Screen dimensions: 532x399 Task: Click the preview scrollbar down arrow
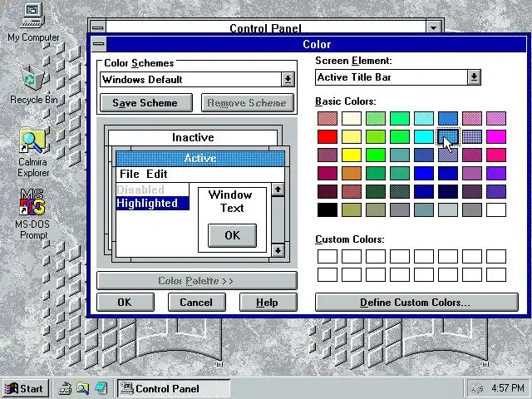click(x=278, y=251)
